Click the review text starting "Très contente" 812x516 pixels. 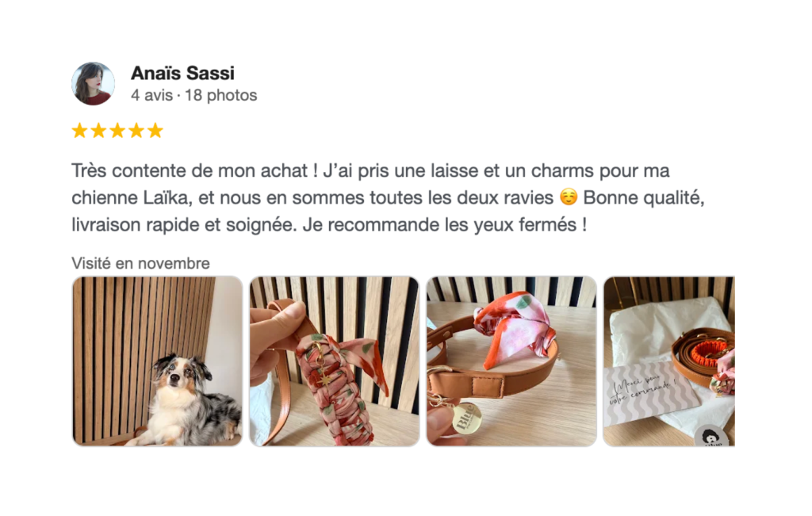tap(388, 197)
